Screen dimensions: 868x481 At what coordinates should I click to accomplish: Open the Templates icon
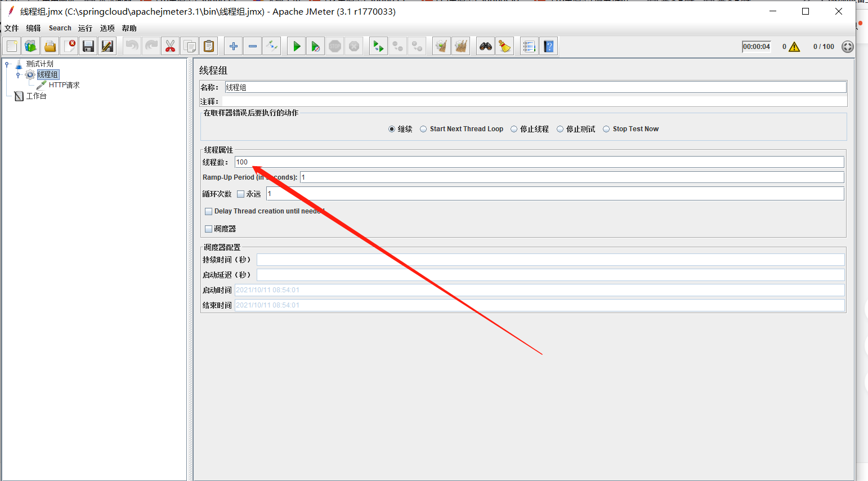tap(31, 46)
